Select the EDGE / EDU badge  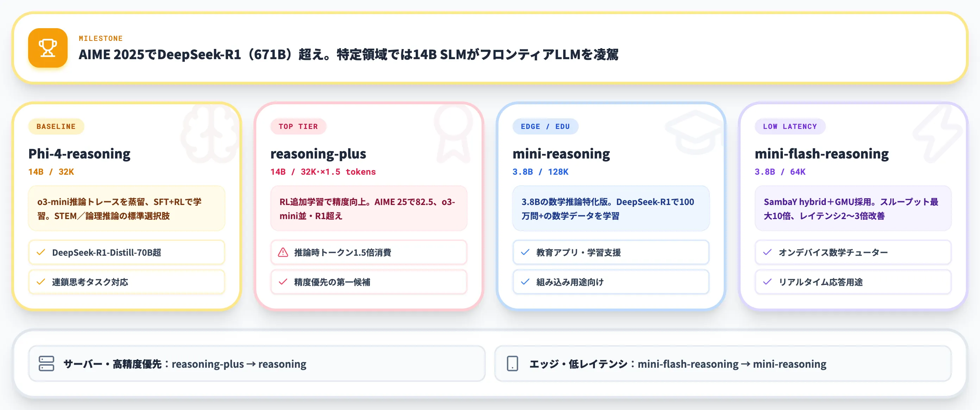point(545,126)
